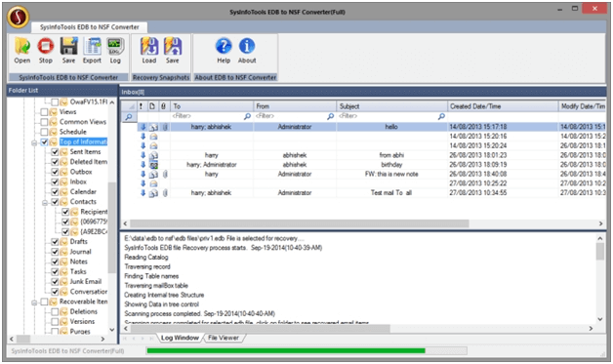613x364 pixels.
Task: Collapse the Contacts tree node
Action: 45,202
